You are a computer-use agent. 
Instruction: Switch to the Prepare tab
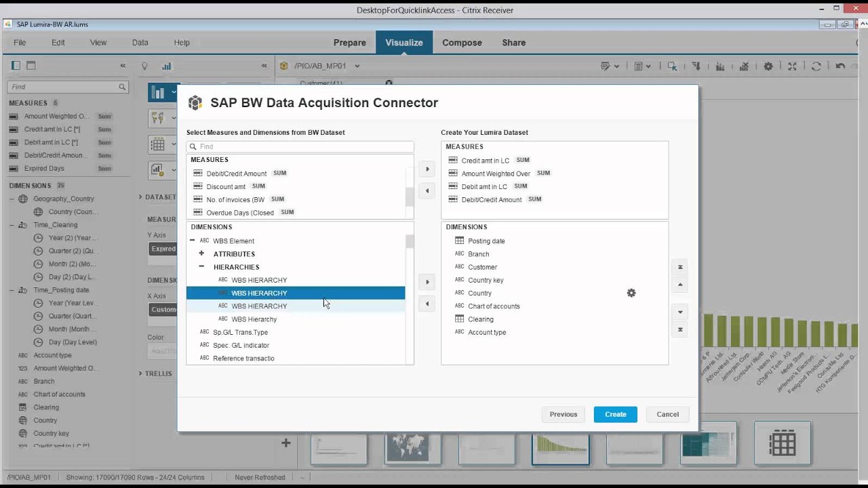(350, 43)
